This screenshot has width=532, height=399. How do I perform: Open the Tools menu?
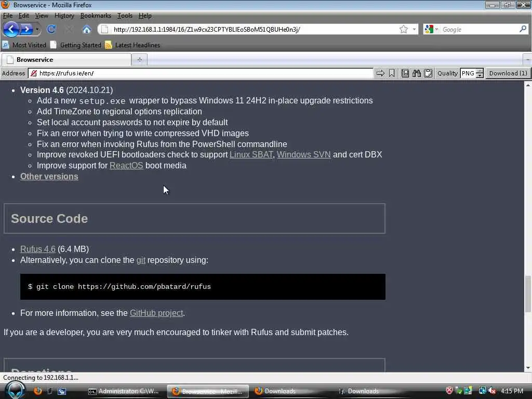click(125, 16)
